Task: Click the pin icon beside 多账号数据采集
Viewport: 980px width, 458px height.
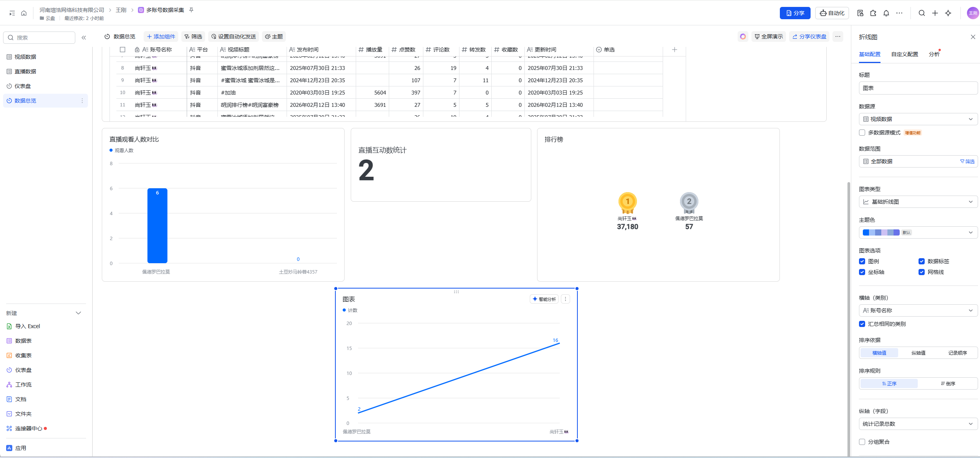Action: point(191,10)
